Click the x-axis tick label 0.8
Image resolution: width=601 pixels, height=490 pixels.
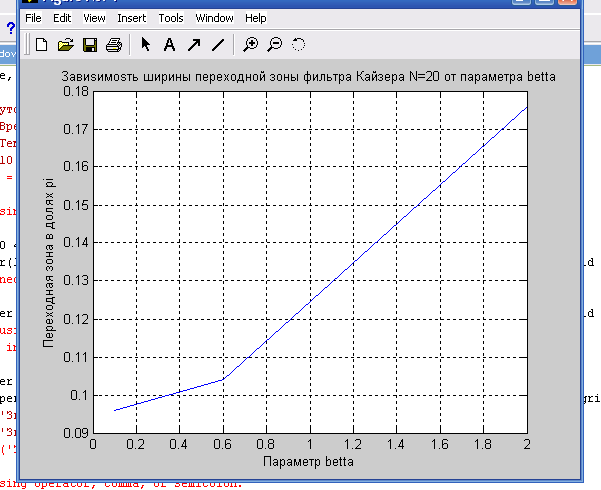tap(266, 444)
